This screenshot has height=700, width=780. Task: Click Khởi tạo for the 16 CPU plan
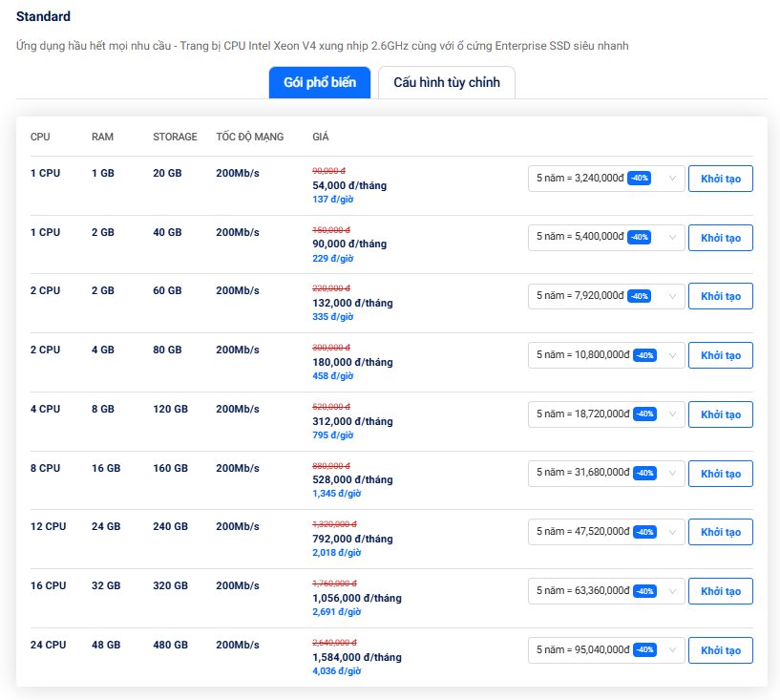click(x=720, y=591)
